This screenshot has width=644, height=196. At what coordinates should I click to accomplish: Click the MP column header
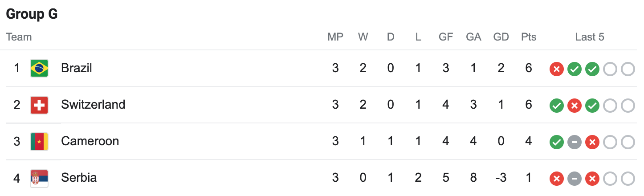335,37
